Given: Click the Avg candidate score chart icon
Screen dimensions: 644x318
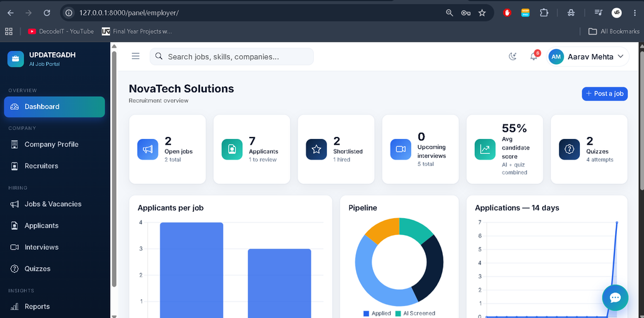Looking at the screenshot, I should tap(485, 150).
